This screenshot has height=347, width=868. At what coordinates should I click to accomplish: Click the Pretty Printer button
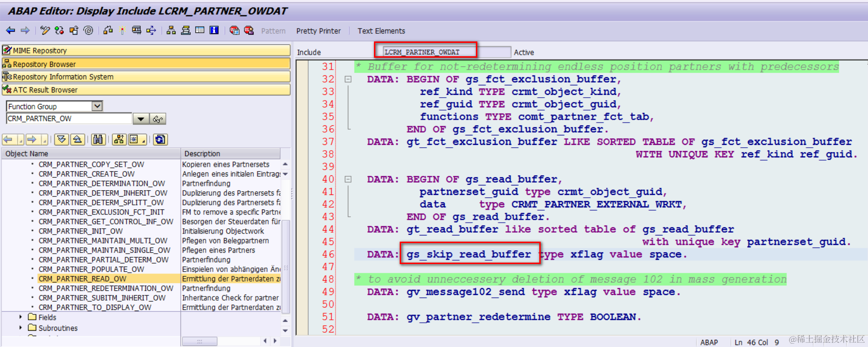318,31
